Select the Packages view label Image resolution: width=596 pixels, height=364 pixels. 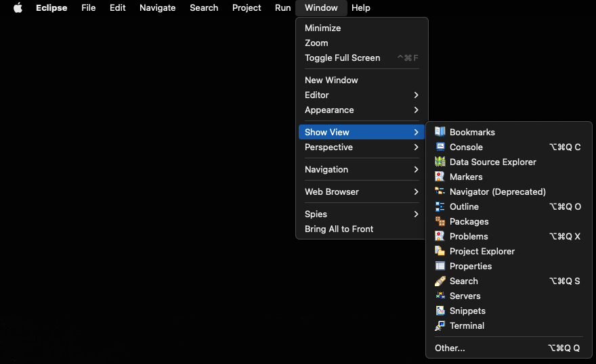point(469,221)
